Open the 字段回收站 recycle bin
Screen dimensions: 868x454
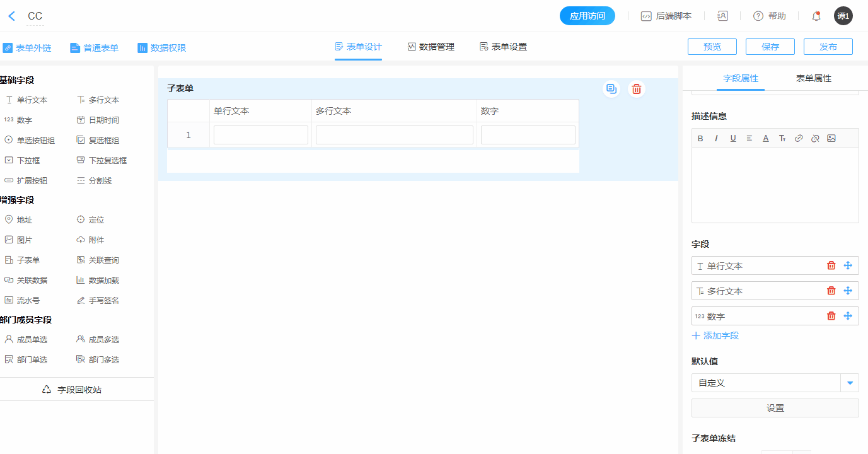tap(71, 390)
